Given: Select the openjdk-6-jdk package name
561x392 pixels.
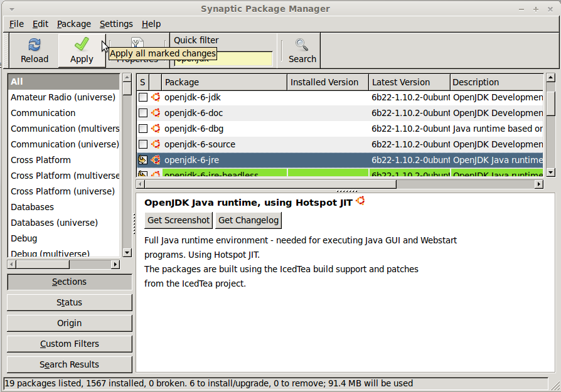Looking at the screenshot, I should point(193,97).
